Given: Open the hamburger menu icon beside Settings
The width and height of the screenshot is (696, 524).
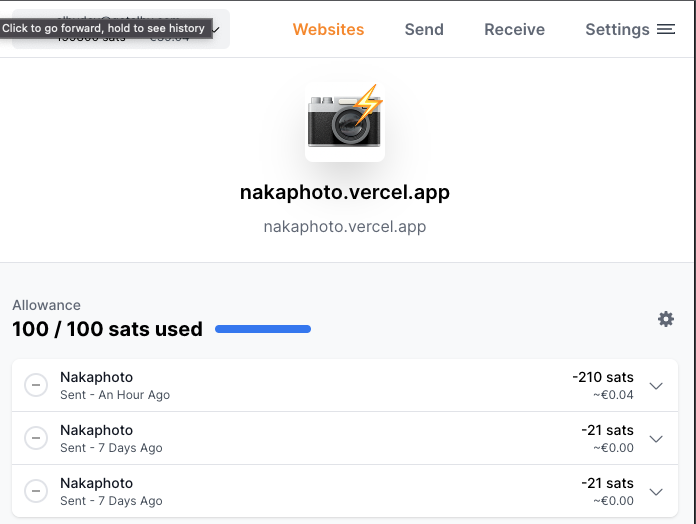Looking at the screenshot, I should pyautogui.click(x=666, y=29).
